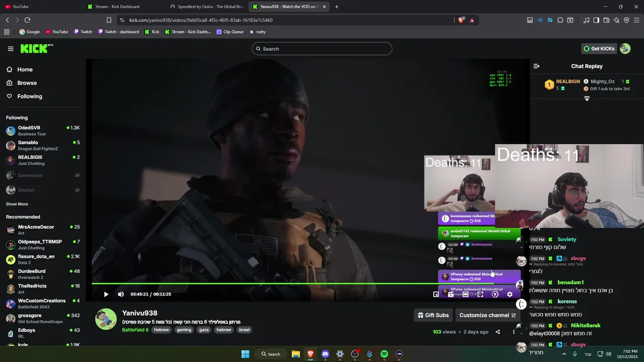The width and height of the screenshot is (644, 362).
Task: Open Brave VPN shield icon
Action: 626,20
